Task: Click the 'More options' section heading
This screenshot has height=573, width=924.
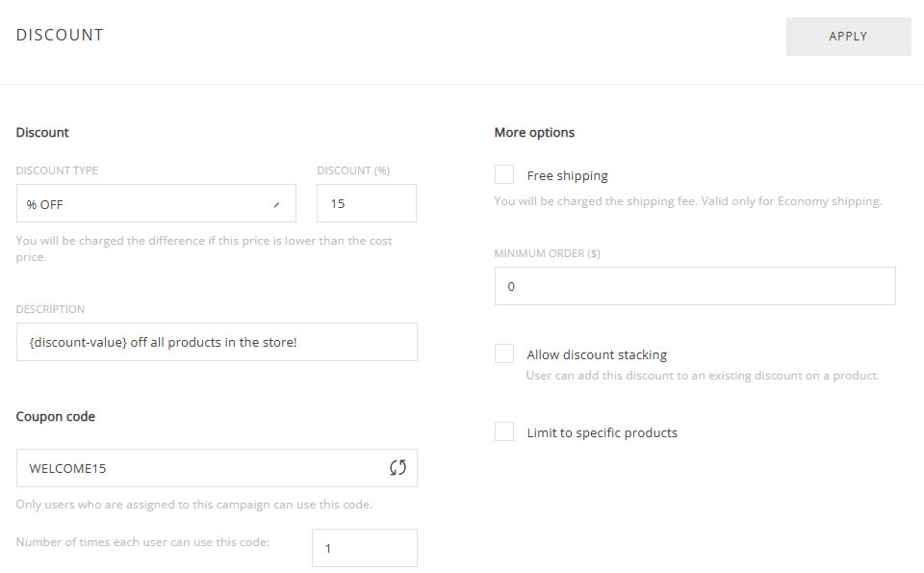Action: coord(534,133)
